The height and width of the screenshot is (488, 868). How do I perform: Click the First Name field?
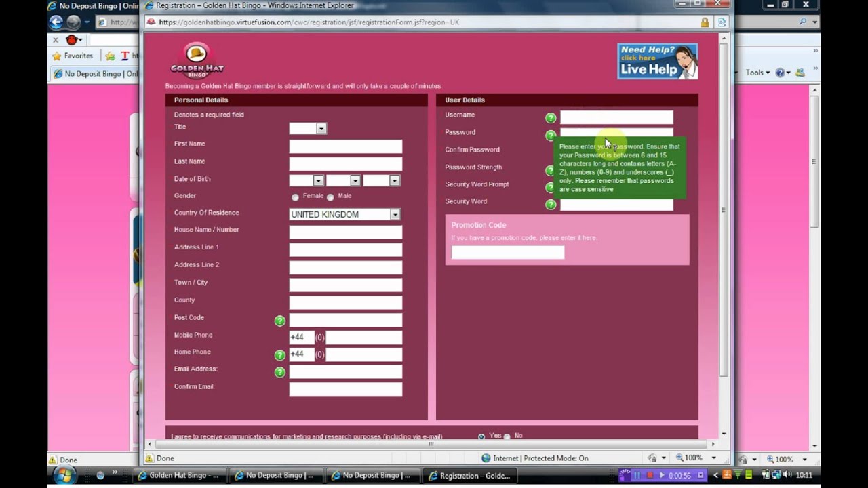tap(346, 146)
